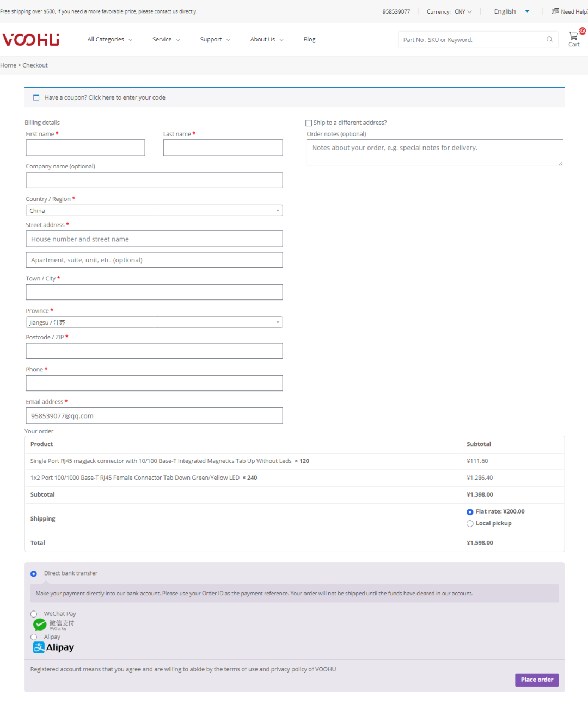Focus the Postcode / ZIP field
This screenshot has height=703, width=588.
click(x=154, y=351)
